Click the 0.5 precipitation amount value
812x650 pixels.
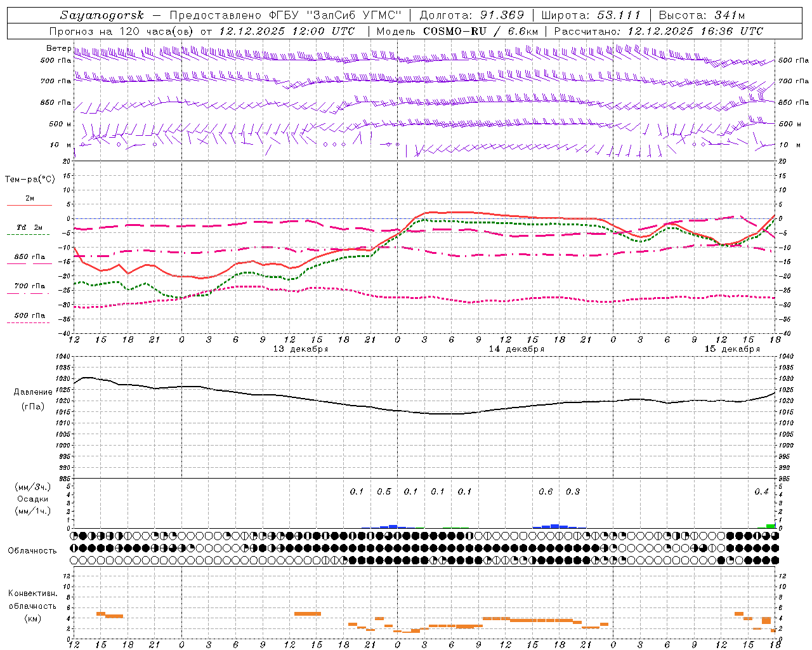point(384,492)
